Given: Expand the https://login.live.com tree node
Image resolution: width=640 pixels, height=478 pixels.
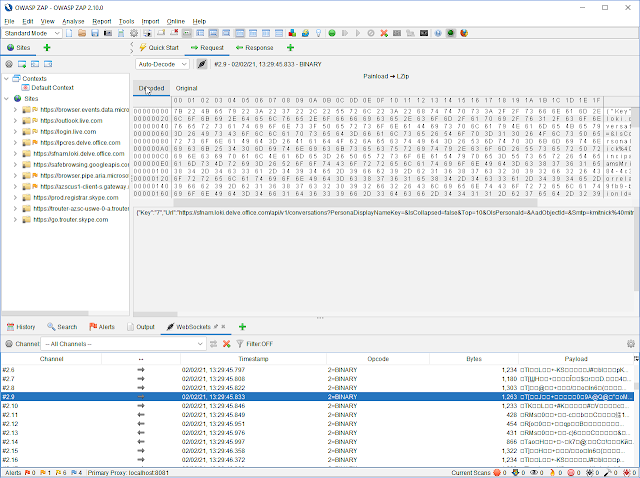Looking at the screenshot, I should click(x=16, y=131).
